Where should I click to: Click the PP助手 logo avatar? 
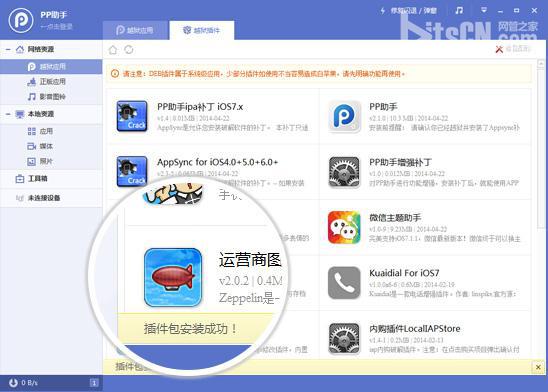tap(21, 20)
